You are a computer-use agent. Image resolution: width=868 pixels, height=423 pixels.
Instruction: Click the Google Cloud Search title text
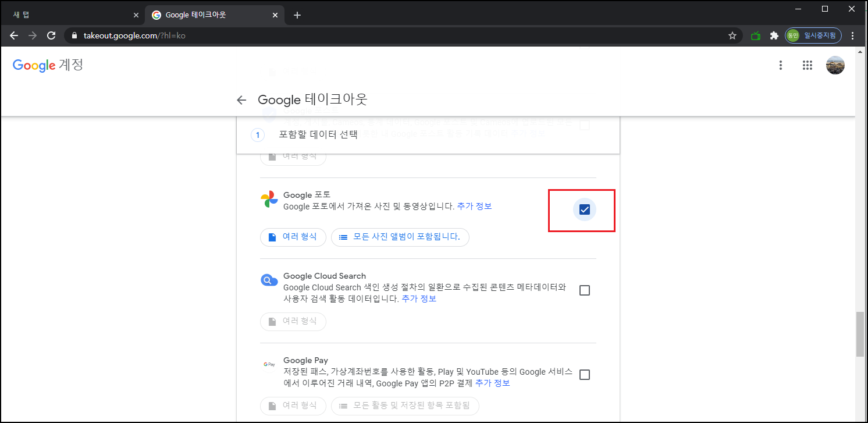click(x=325, y=276)
